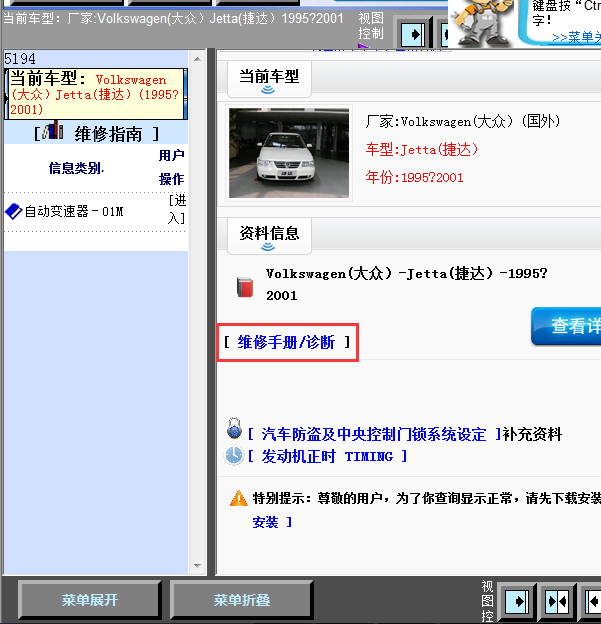601x624 pixels.
Task: Click the 补充资料 text
Action: pyautogui.click(x=532, y=434)
